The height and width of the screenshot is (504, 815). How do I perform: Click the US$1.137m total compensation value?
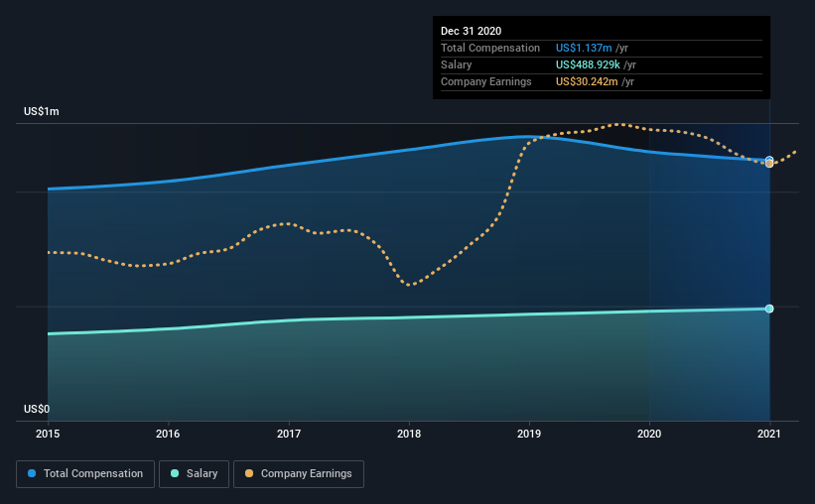click(x=584, y=49)
